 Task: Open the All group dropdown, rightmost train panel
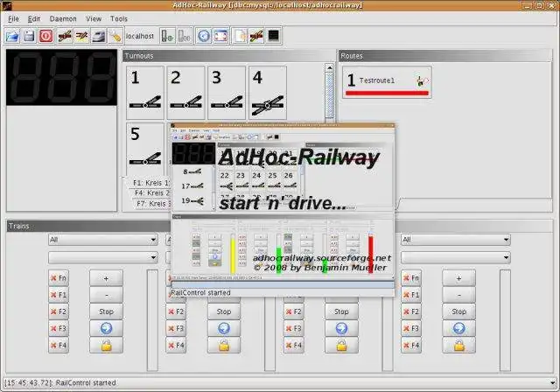[456, 240]
